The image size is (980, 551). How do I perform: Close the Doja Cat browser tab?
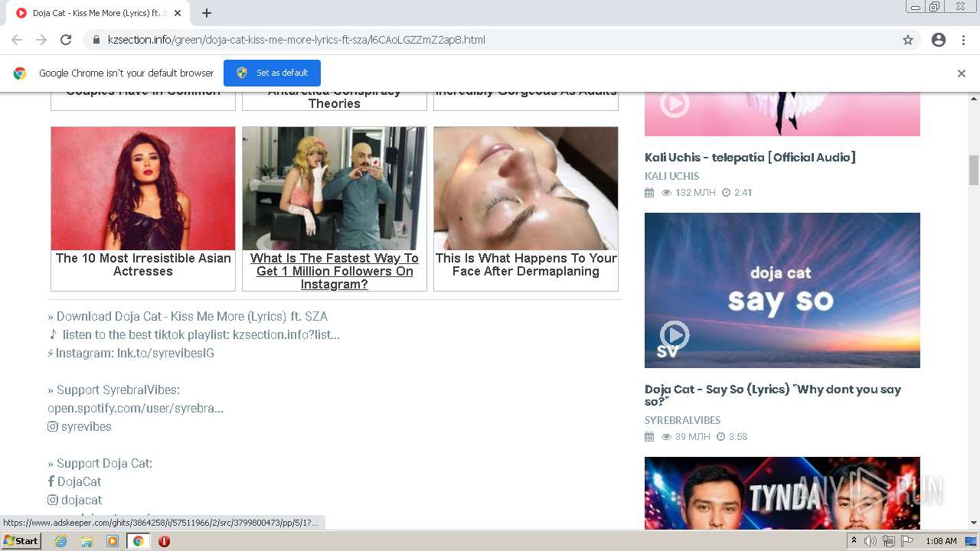(178, 13)
